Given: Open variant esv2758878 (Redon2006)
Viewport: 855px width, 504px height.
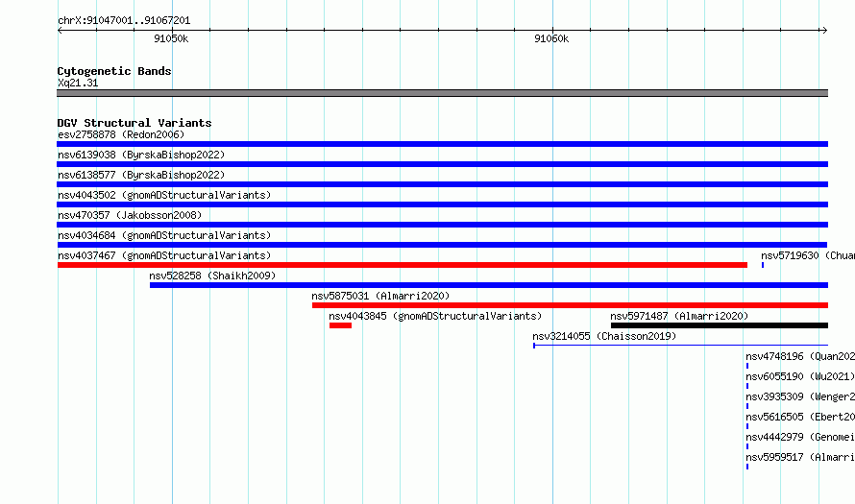Looking at the screenshot, I should pyautogui.click(x=121, y=134).
